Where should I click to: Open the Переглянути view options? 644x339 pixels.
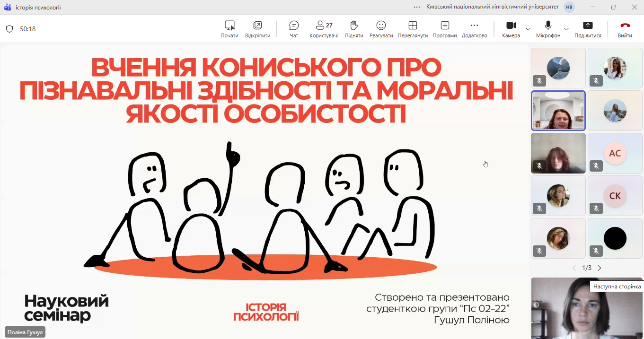413,29
